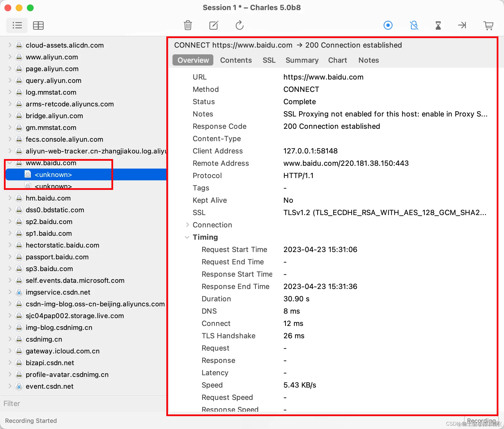Click the Notes SSL Proxying message
The width and height of the screenshot is (504, 429).
386,114
